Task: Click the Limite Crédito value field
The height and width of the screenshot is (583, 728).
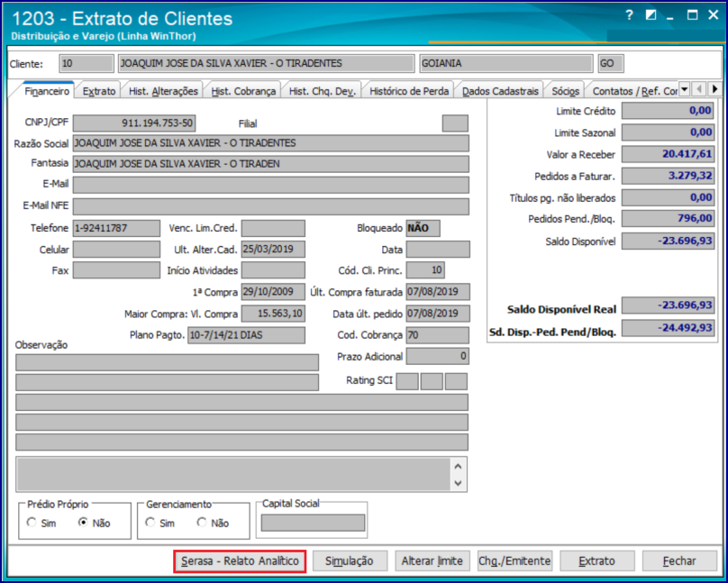Action: [669, 111]
